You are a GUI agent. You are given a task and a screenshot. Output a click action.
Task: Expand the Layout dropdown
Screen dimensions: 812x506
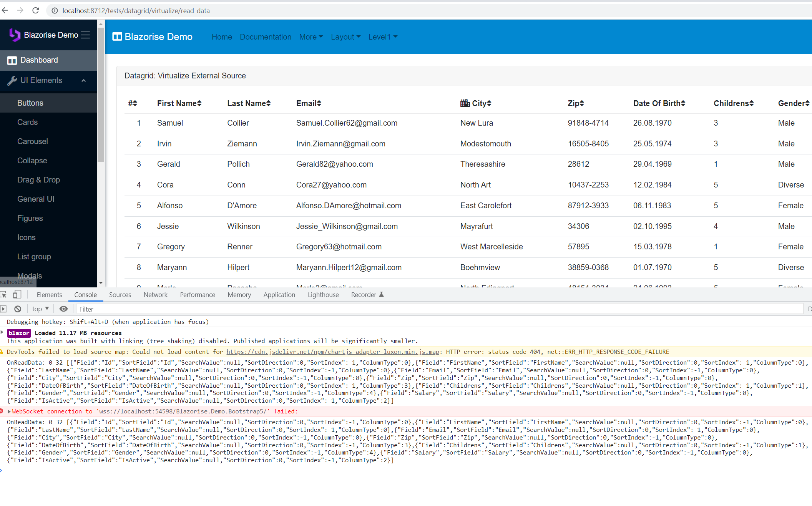pos(345,37)
